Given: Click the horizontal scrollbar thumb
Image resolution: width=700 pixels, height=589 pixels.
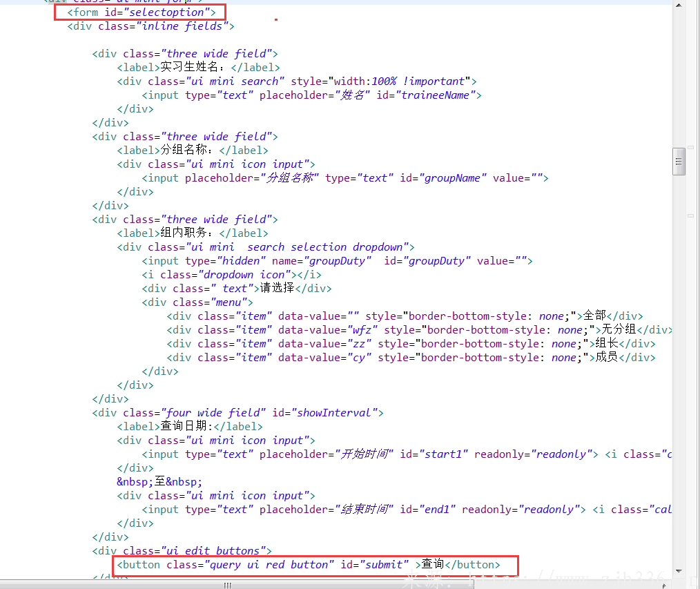Looking at the screenshot, I should [225, 585].
